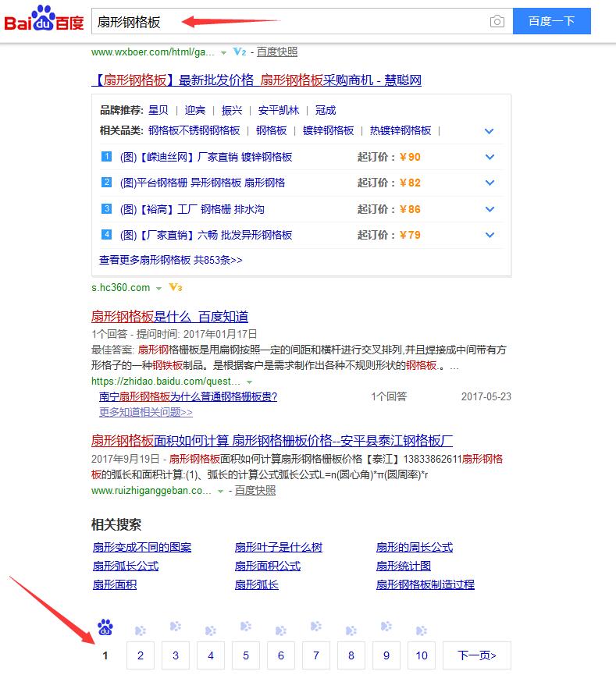
Task: Click numbered icon 3 for 裕高 listing
Action: [x=107, y=209]
